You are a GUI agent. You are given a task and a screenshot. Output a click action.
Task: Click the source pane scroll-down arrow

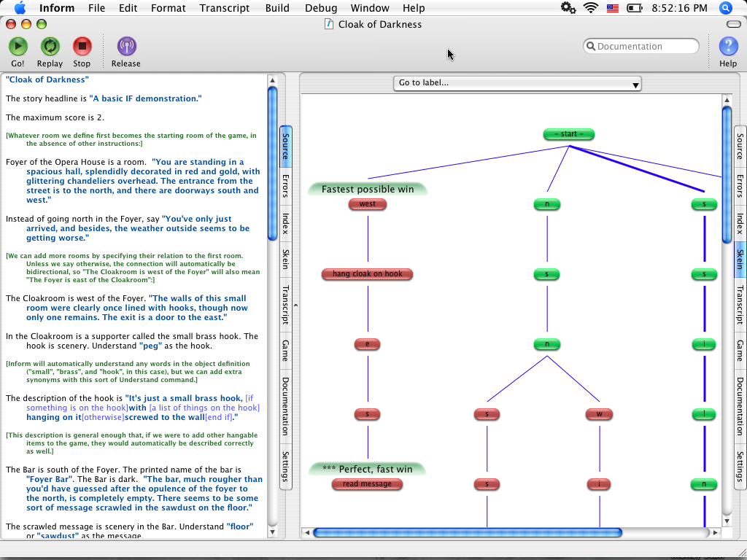(x=273, y=532)
